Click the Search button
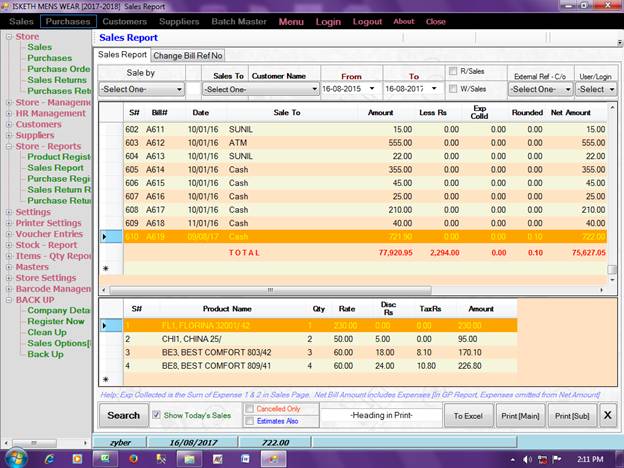The image size is (624, 468). tap(123, 415)
